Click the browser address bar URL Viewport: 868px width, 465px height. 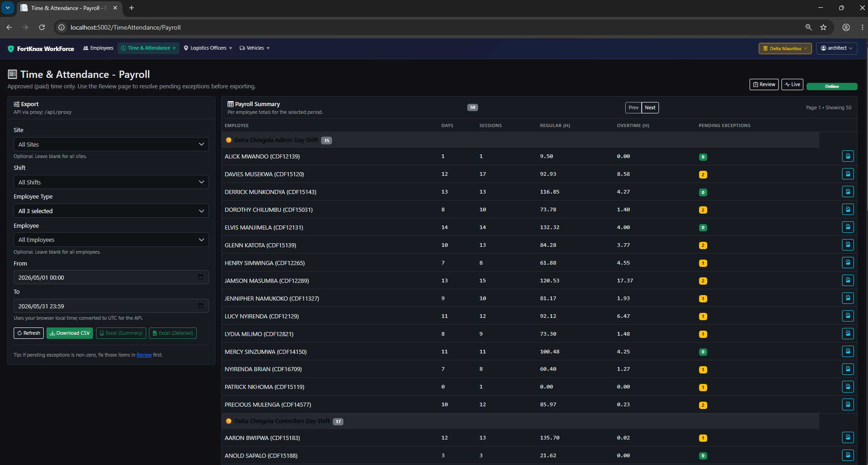(126, 27)
